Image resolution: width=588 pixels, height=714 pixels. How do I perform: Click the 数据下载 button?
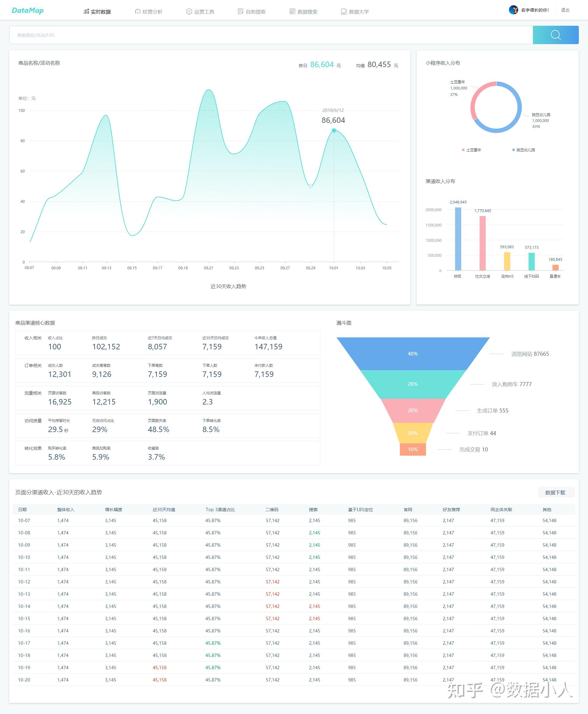coord(556,492)
